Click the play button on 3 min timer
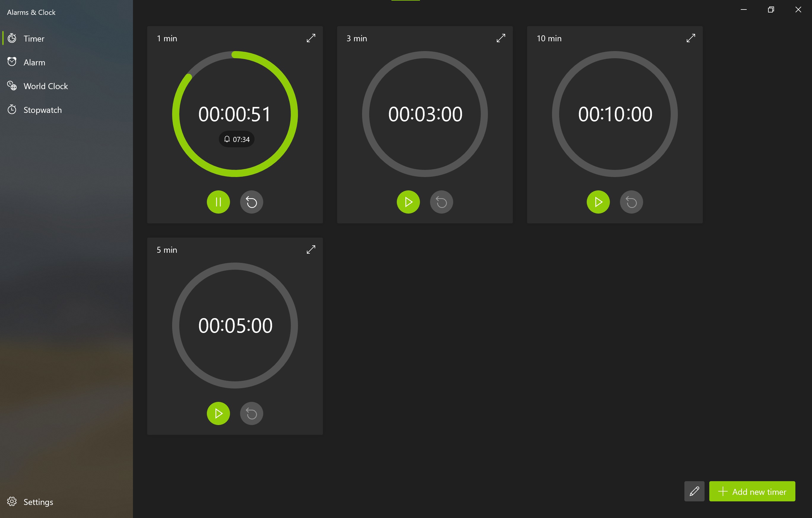 (x=408, y=202)
